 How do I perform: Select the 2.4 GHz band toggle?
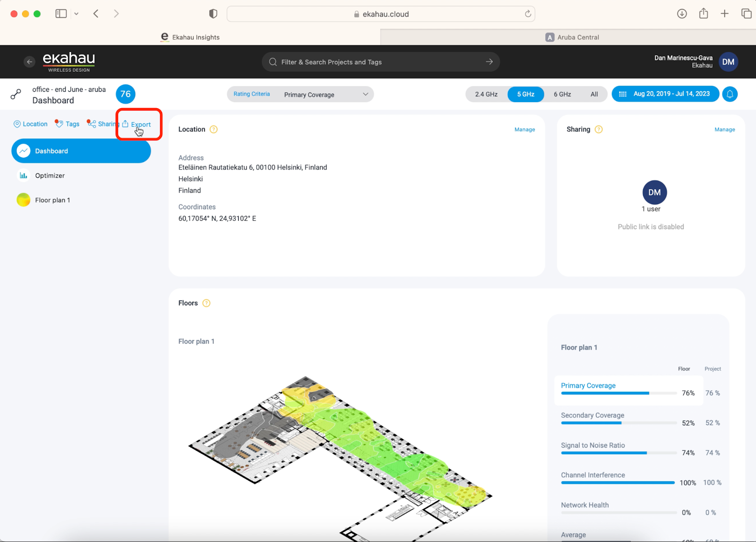click(486, 94)
